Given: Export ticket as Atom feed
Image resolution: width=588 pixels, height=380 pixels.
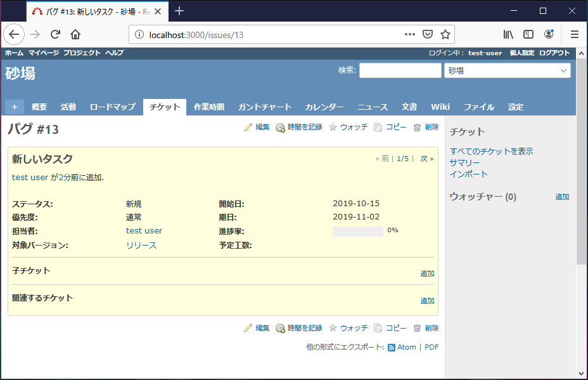Looking at the screenshot, I should click(x=402, y=348).
